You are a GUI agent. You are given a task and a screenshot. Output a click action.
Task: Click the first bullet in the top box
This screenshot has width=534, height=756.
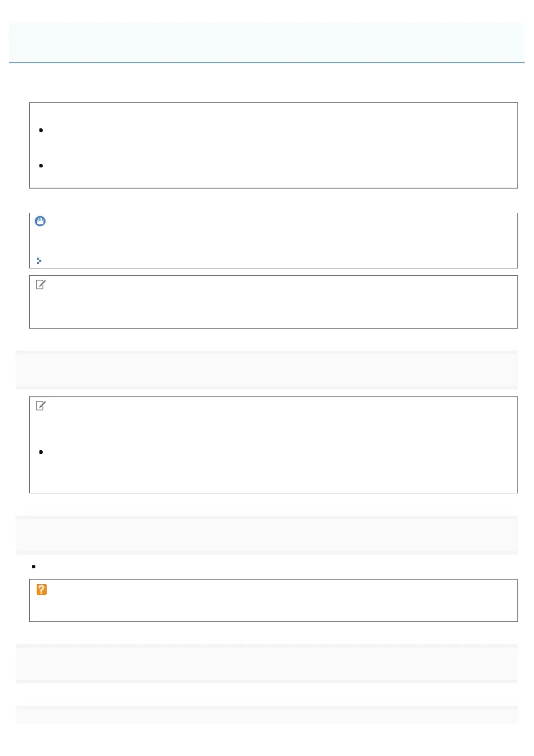(x=41, y=130)
